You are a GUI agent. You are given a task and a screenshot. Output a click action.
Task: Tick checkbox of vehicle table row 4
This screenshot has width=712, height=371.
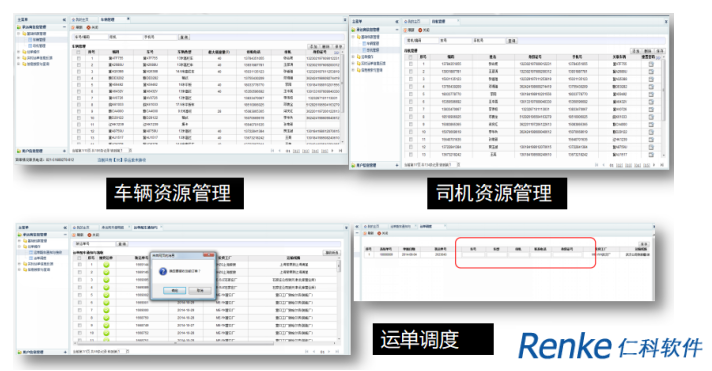click(79, 78)
